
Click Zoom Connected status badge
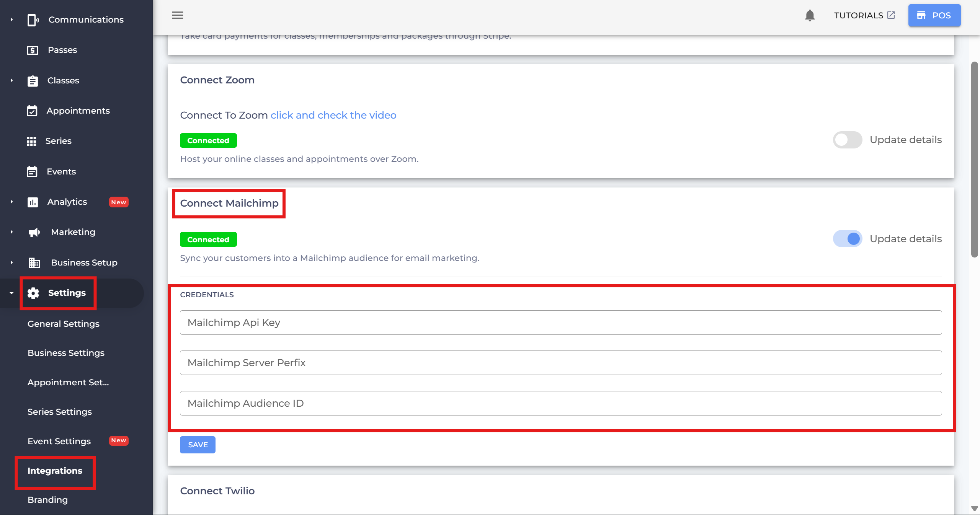[208, 140]
